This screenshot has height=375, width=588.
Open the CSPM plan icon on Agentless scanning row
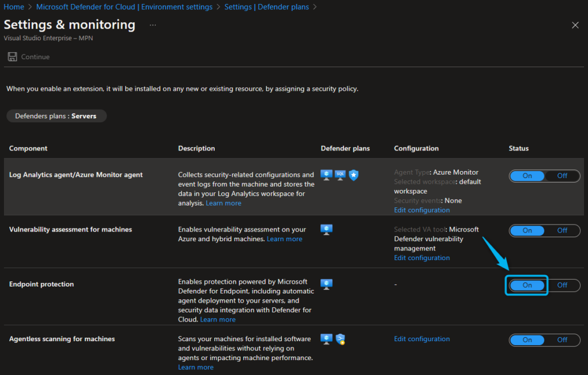coord(340,338)
